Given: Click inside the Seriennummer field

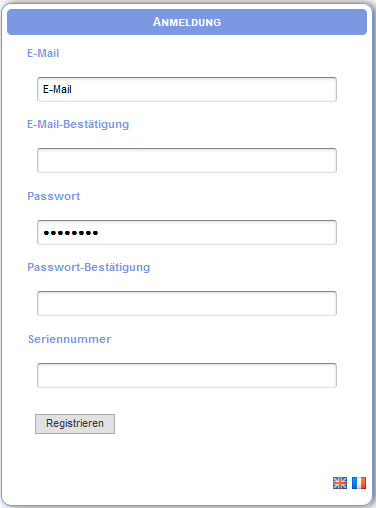Looking at the screenshot, I should pyautogui.click(x=187, y=375).
